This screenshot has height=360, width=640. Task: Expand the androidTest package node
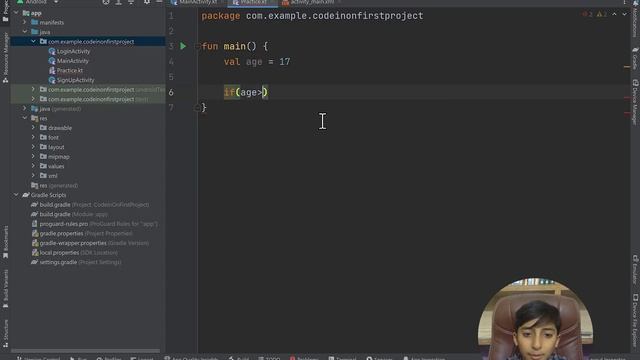tap(33, 89)
